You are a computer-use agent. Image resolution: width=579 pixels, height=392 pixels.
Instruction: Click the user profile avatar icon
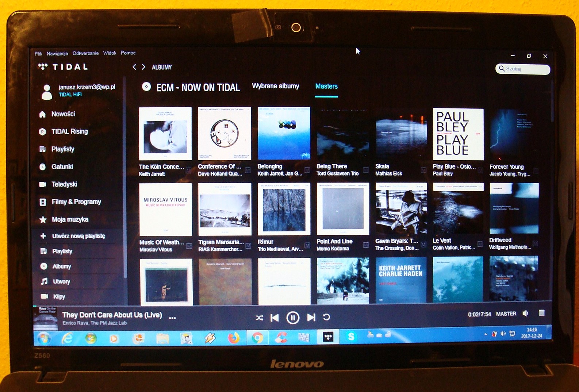point(47,92)
